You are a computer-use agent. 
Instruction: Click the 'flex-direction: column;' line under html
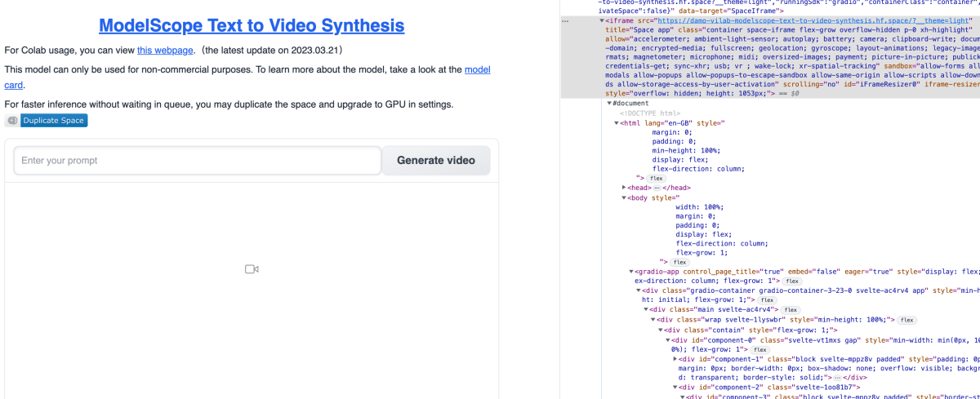[698, 169]
